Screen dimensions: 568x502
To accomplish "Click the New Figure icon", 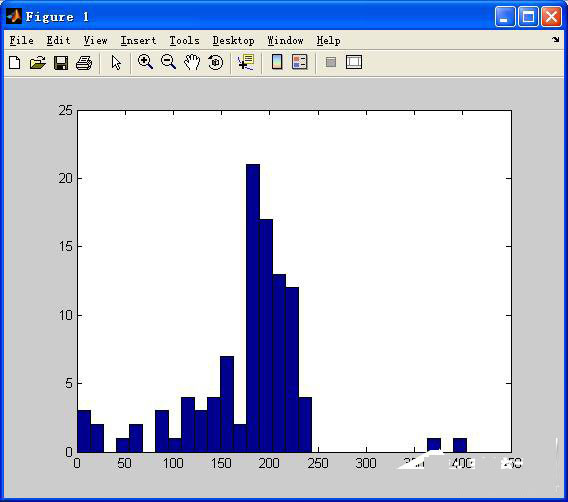I will pyautogui.click(x=14, y=63).
